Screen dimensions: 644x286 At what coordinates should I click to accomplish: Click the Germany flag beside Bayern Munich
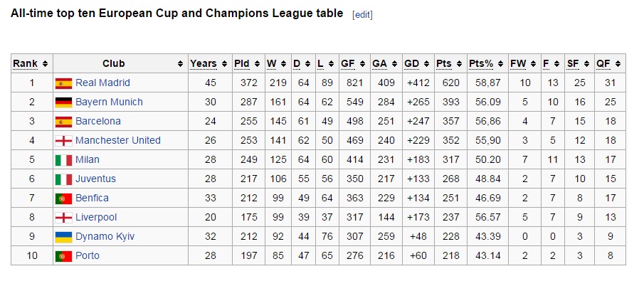click(63, 102)
